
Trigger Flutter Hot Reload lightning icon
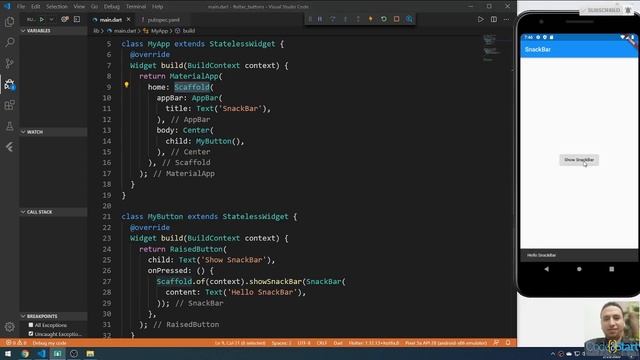tap(371, 19)
